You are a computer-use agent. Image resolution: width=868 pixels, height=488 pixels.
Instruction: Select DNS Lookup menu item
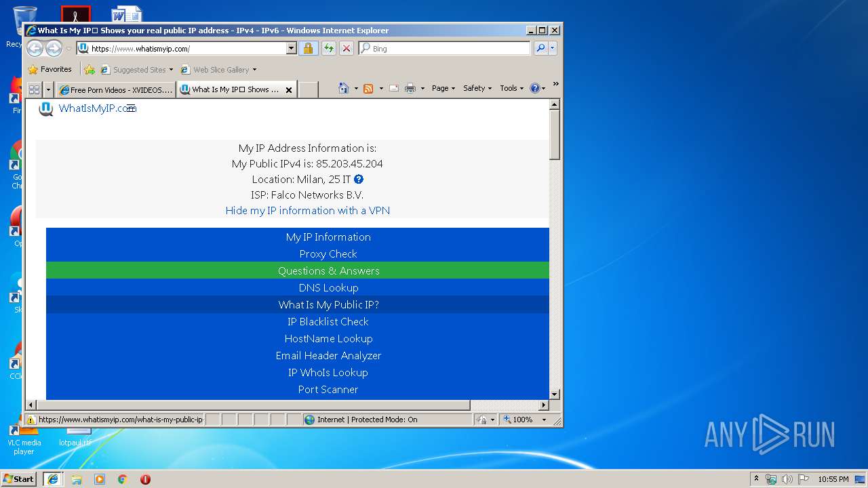328,287
